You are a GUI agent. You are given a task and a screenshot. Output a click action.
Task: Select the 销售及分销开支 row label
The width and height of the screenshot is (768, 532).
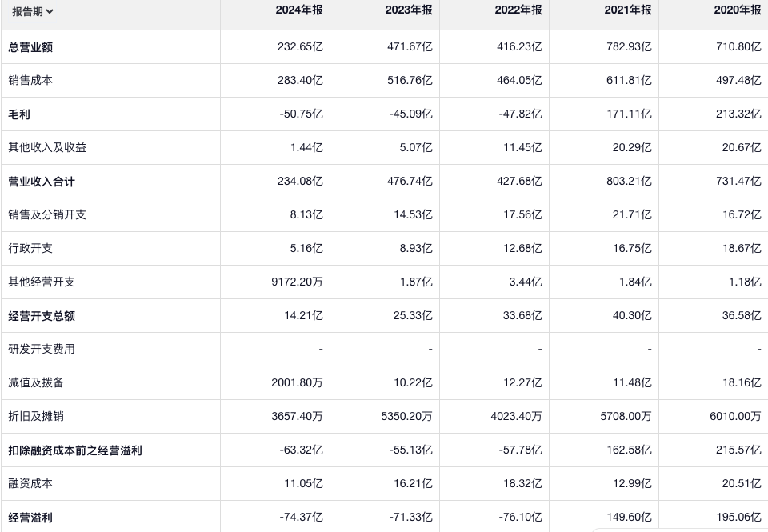point(47,215)
